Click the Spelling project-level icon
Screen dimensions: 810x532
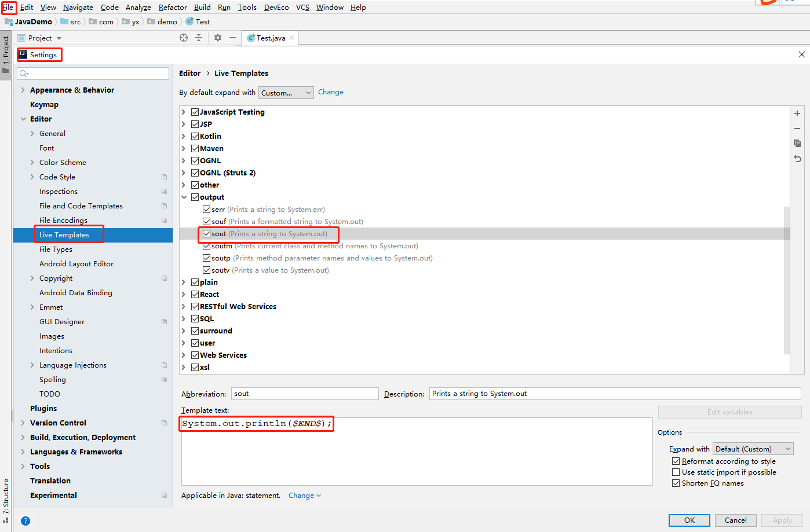pyautogui.click(x=164, y=380)
